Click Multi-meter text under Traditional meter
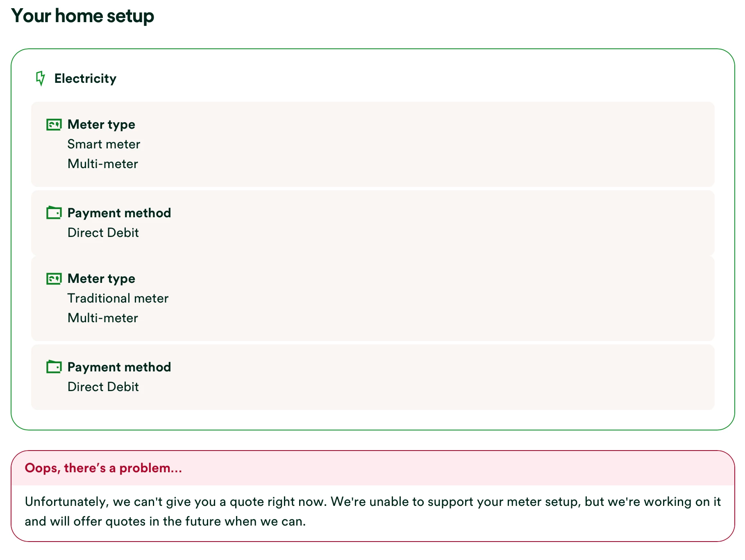 [102, 318]
